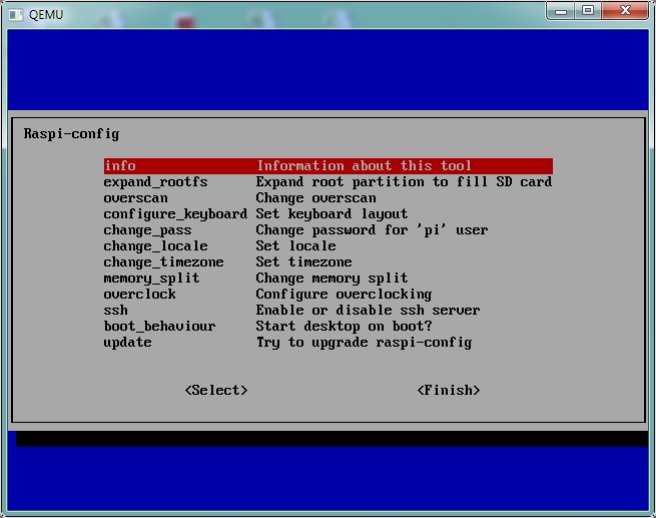Click 'Information about this tool' text
The image size is (656, 518).
tap(364, 166)
